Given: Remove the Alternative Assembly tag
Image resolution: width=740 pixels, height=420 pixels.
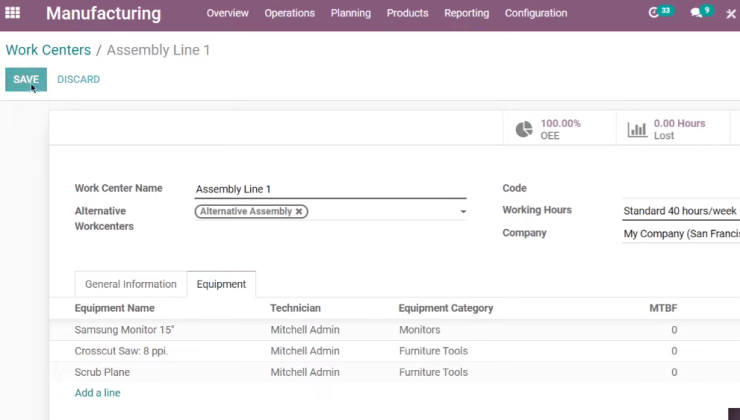Looking at the screenshot, I should pyautogui.click(x=299, y=211).
